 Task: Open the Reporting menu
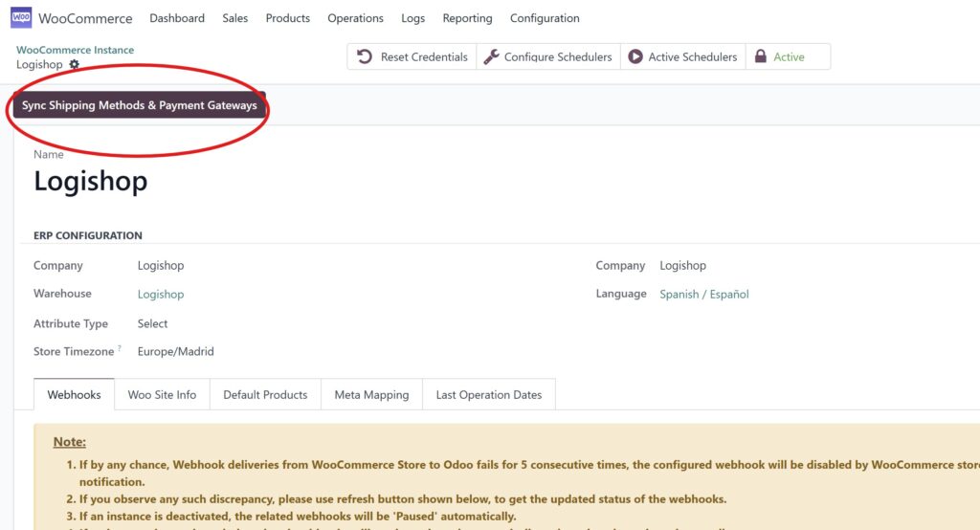pos(467,18)
